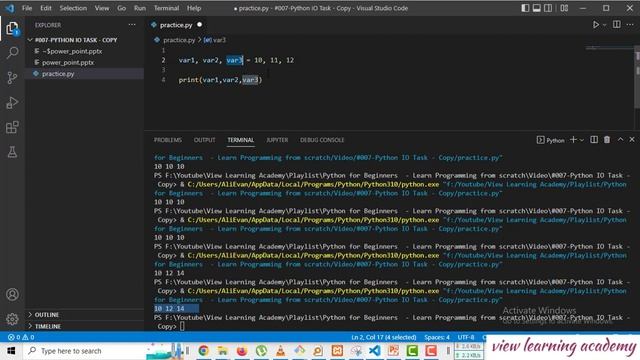This screenshot has width=640, height=360.
Task: Select the TERMINAL tab
Action: [x=240, y=140]
